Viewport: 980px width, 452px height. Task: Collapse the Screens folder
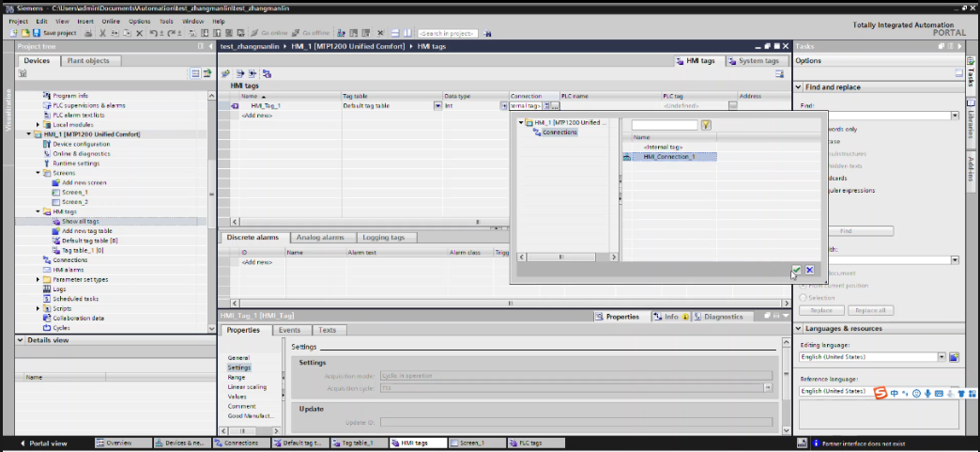coord(38,173)
